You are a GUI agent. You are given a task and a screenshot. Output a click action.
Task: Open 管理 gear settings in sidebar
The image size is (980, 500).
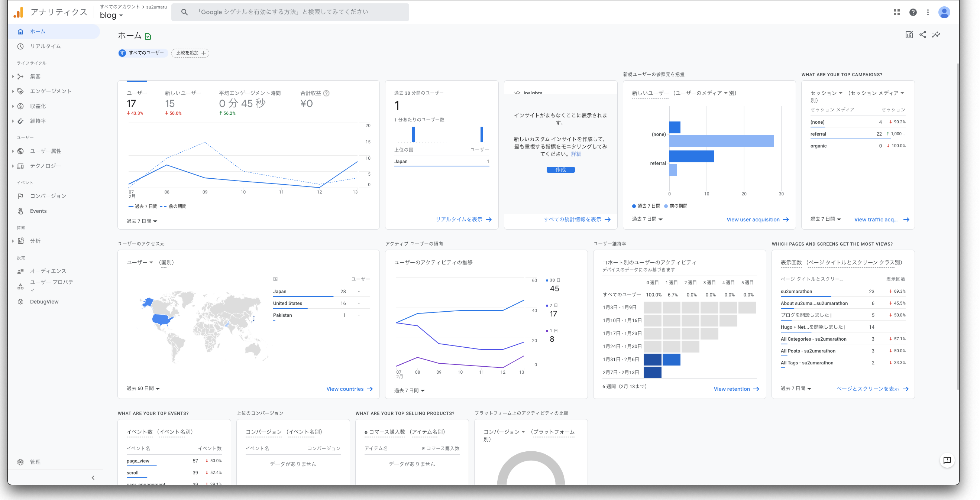point(35,462)
